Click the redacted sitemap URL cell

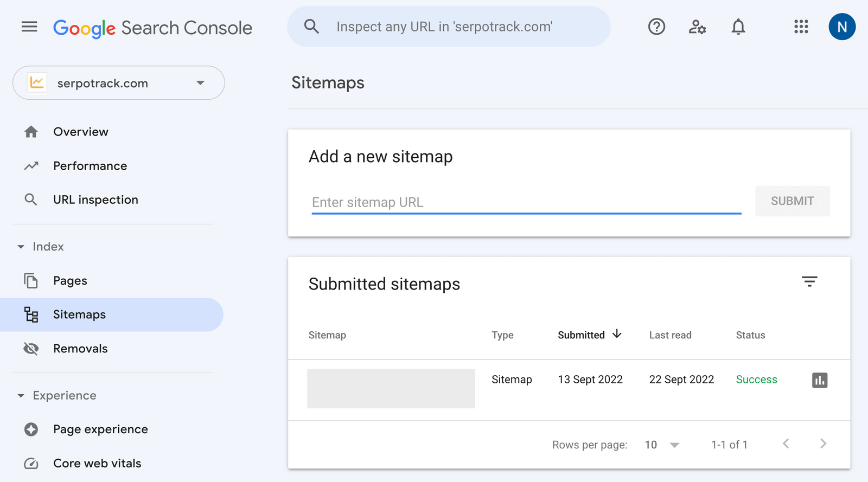(x=391, y=389)
